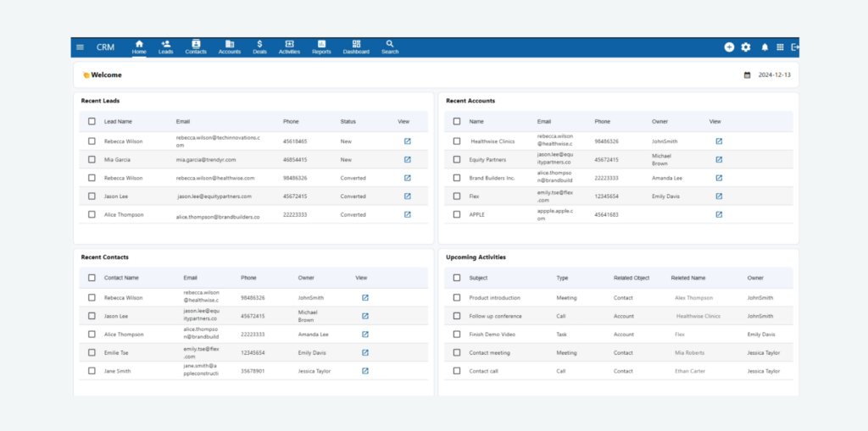Select all Recent Accounts with header checkbox

coord(457,121)
